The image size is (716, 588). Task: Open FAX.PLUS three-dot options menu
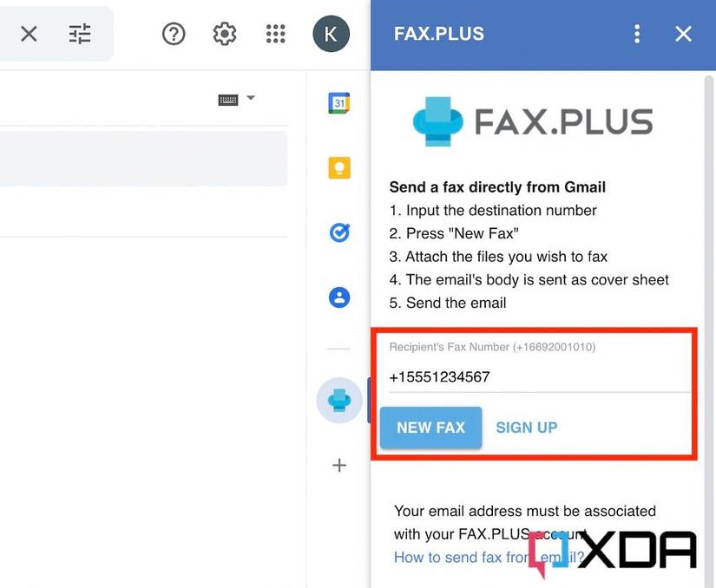tap(637, 34)
